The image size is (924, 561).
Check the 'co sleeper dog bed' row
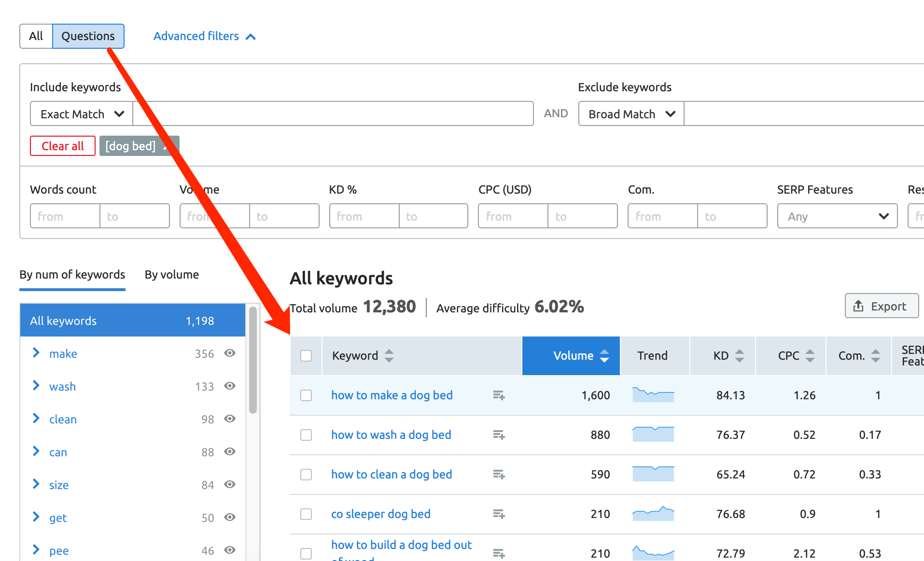[x=306, y=514]
